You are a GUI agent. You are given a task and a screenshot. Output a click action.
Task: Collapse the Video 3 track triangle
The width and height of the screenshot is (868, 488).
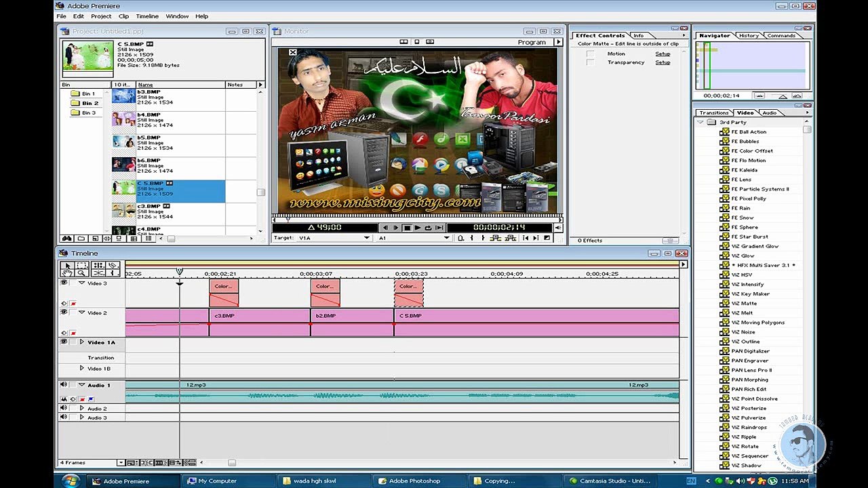click(x=82, y=283)
